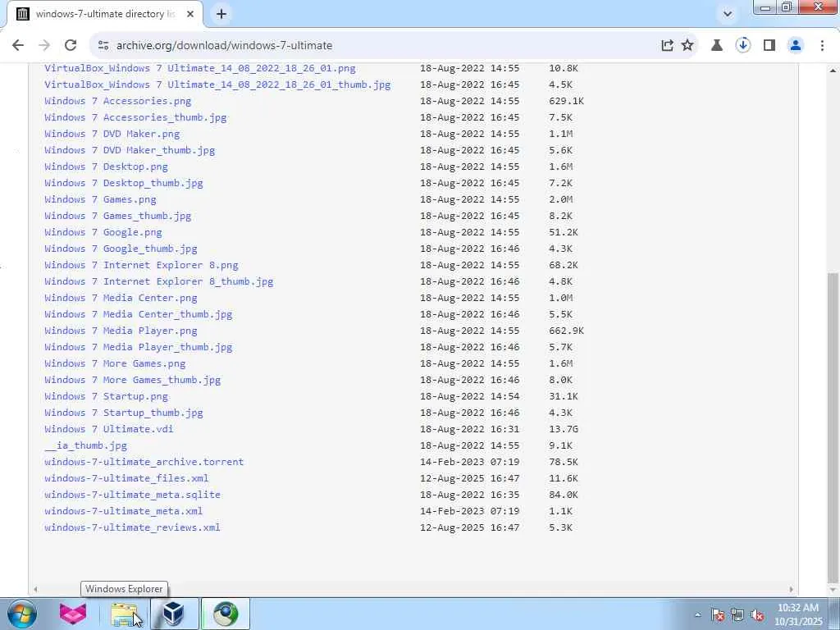The image size is (840, 630).
Task: Open Windows 7 Accessories.png link
Action: point(118,101)
